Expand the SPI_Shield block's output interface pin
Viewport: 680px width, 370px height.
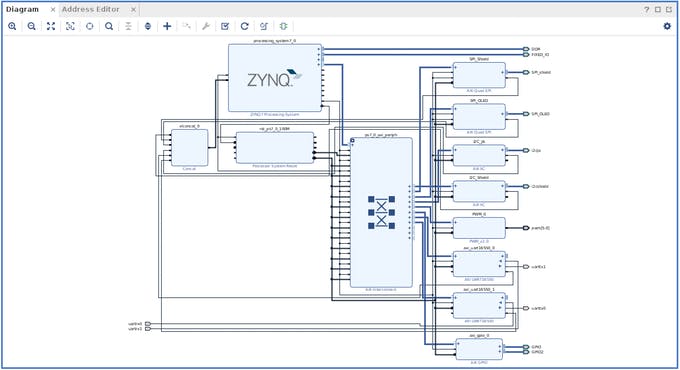coord(503,72)
